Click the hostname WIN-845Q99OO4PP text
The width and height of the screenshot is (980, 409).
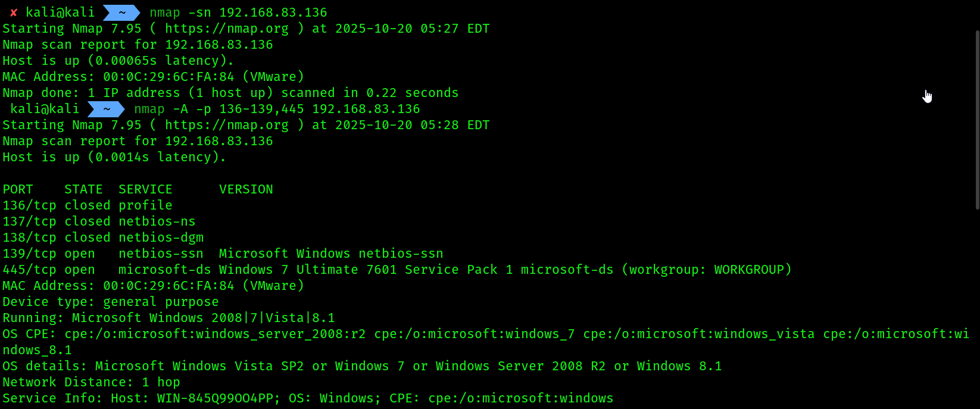[215, 398]
